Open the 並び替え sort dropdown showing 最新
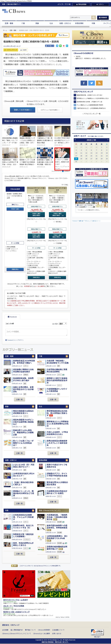 coord(63,324)
